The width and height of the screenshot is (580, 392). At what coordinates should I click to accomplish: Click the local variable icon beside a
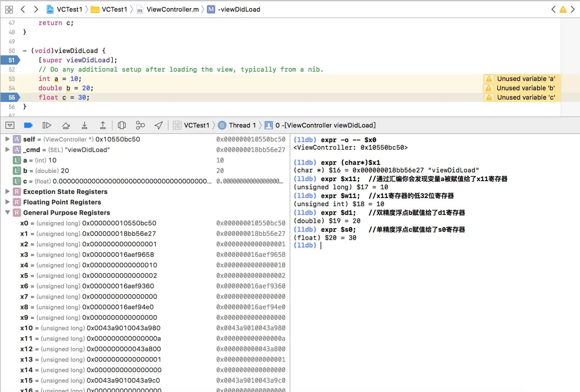coord(17,160)
